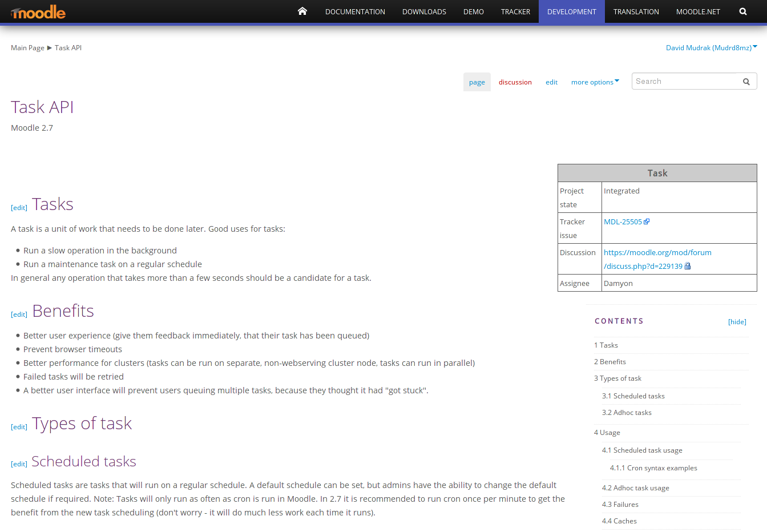Open Moodle.net in top navigation

click(698, 11)
